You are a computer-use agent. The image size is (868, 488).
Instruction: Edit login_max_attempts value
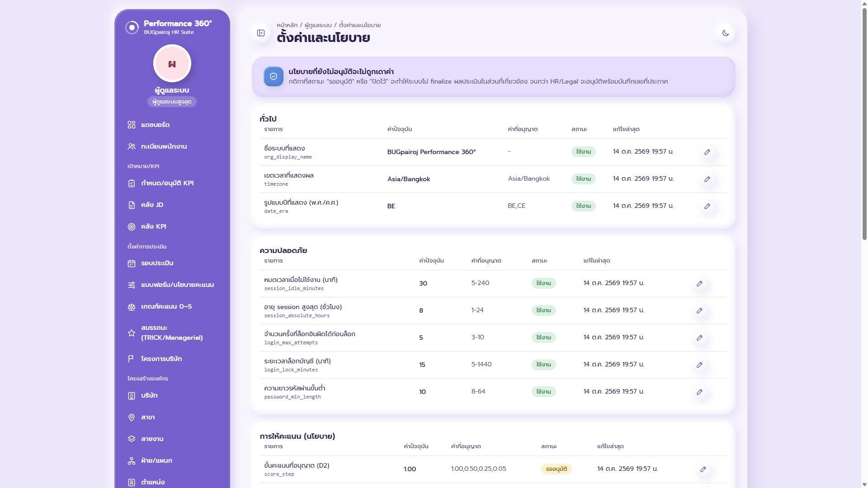[x=699, y=338]
